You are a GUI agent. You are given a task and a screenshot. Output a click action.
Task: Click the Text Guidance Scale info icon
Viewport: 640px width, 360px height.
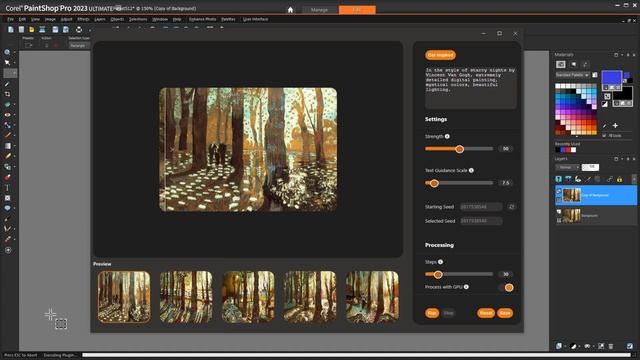tap(471, 170)
